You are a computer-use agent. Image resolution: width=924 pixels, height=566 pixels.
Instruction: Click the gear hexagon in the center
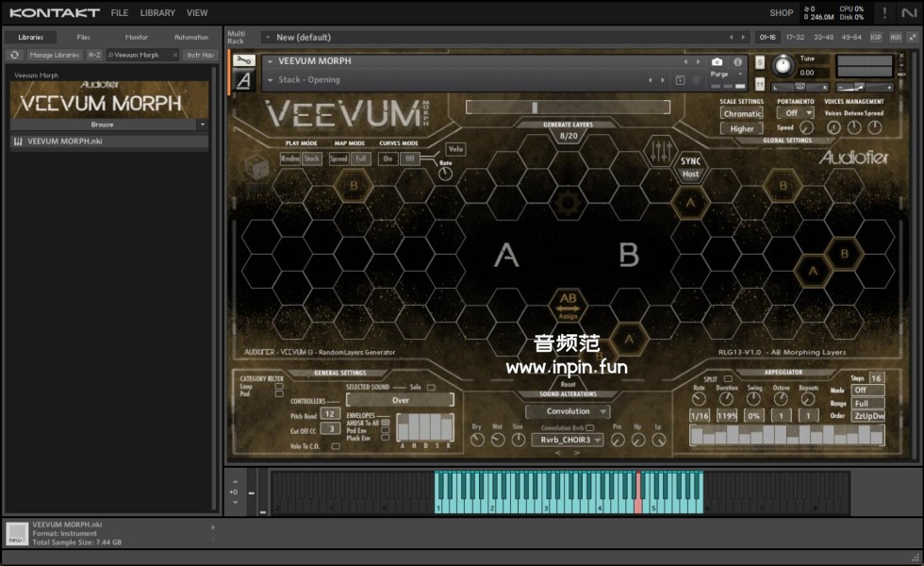(x=568, y=203)
